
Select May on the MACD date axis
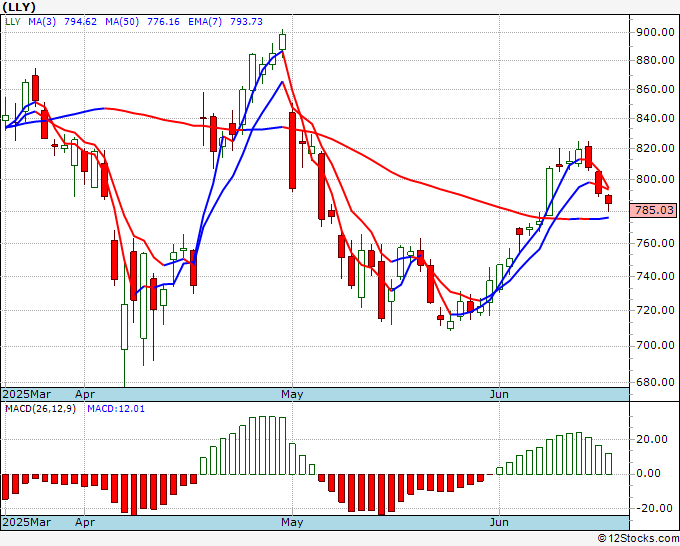292,523
